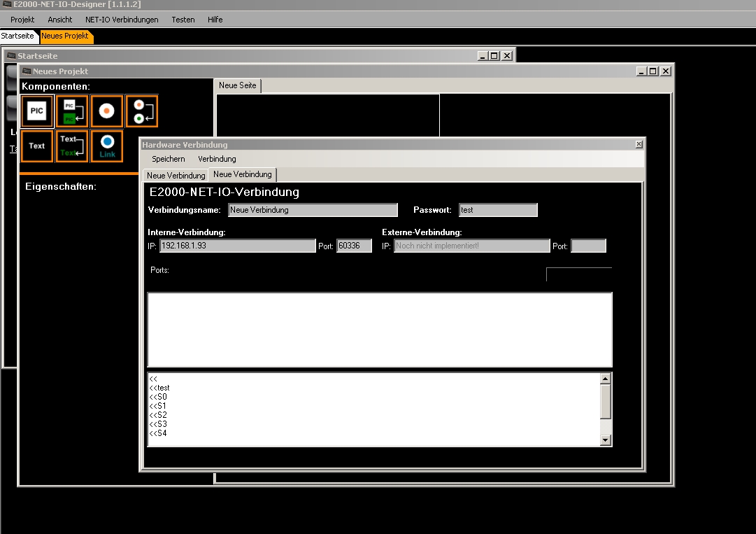Screen dimensions: 756x534
Task: Open the Verbindung menu in the dialog
Action: tap(217, 159)
